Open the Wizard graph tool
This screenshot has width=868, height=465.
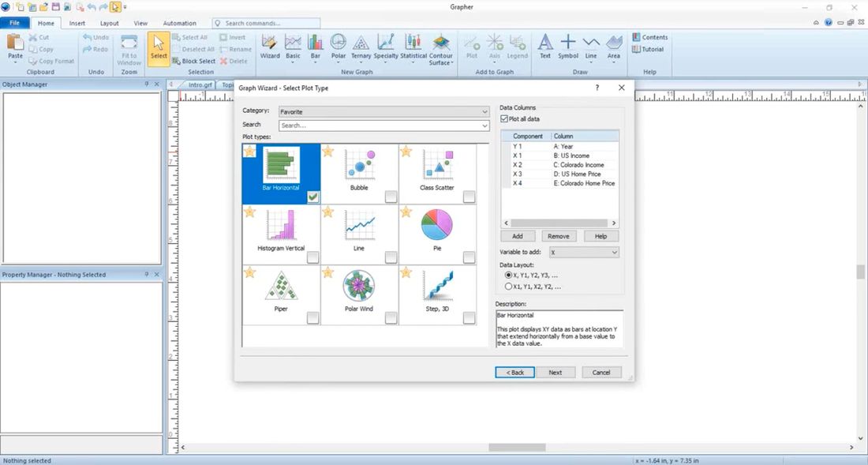click(270, 47)
